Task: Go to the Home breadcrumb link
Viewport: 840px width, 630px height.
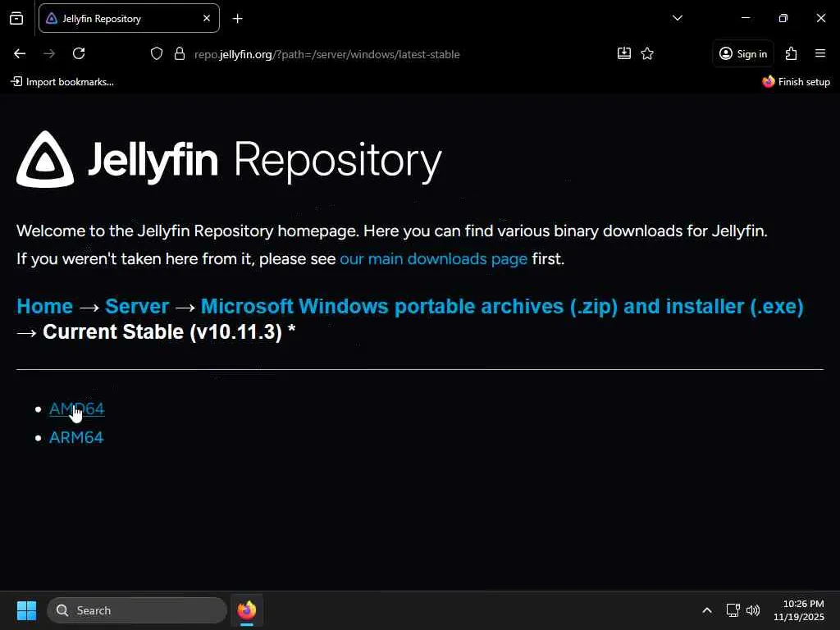Action: (44, 307)
